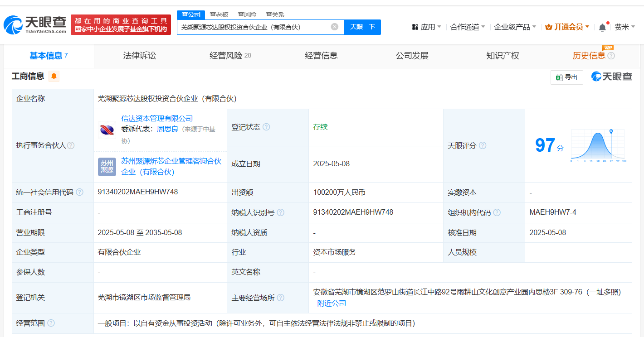Click help icon next to 执行事务合伙人
This screenshot has width=644, height=337.
tap(71, 145)
